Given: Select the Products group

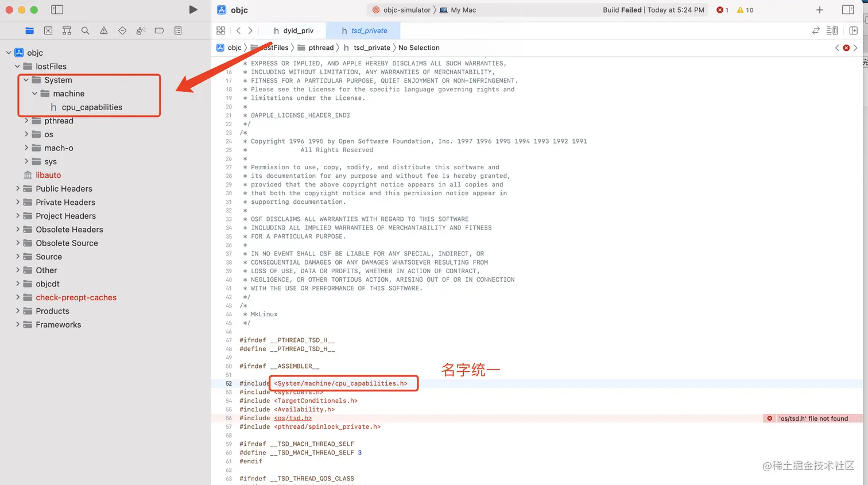Looking at the screenshot, I should click(x=46, y=311).
